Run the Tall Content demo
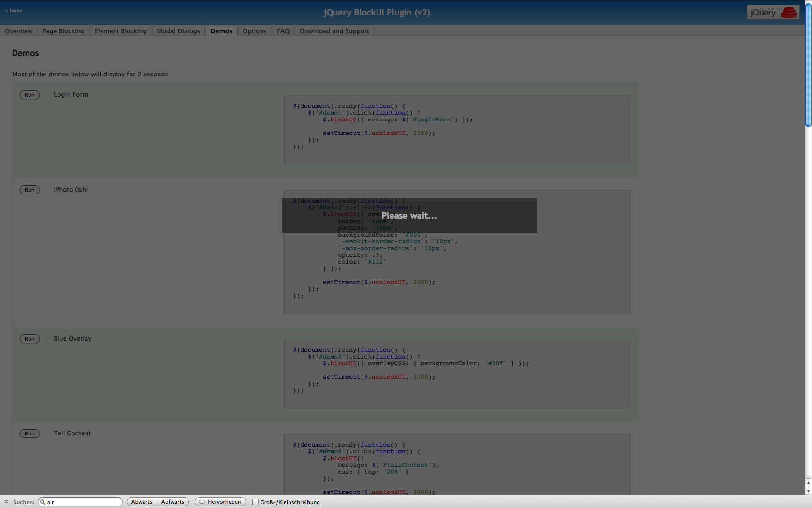Image resolution: width=812 pixels, height=508 pixels. click(29, 433)
